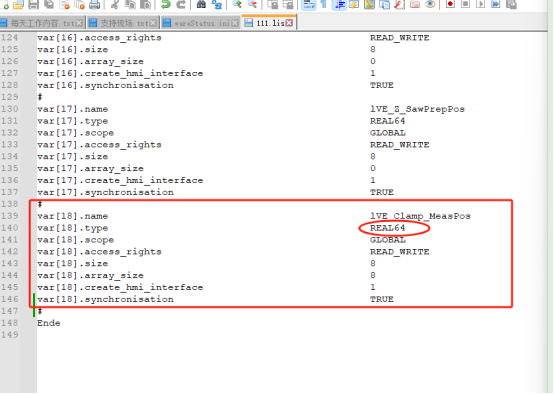Viewport: 554px width, 394px height.
Task: Click the Zoom In toolbar icon
Action: 237,4
